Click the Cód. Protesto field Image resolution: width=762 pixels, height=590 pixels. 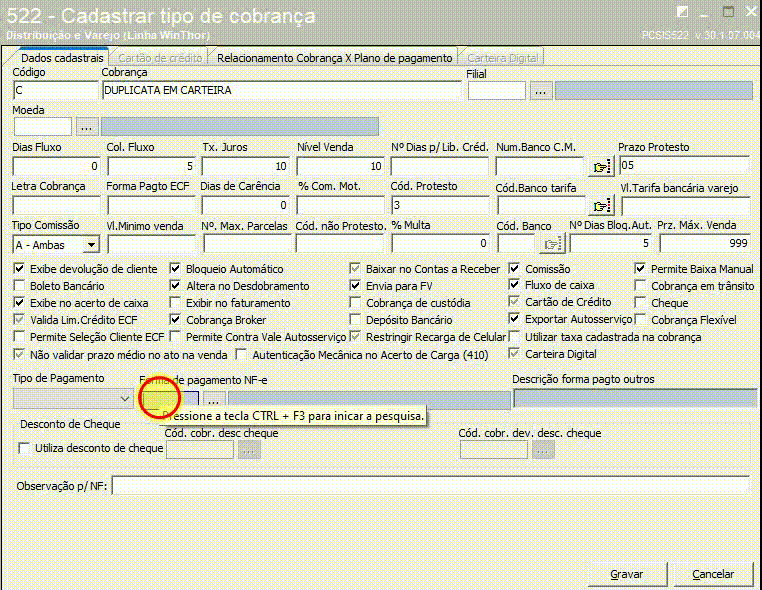[439, 205]
